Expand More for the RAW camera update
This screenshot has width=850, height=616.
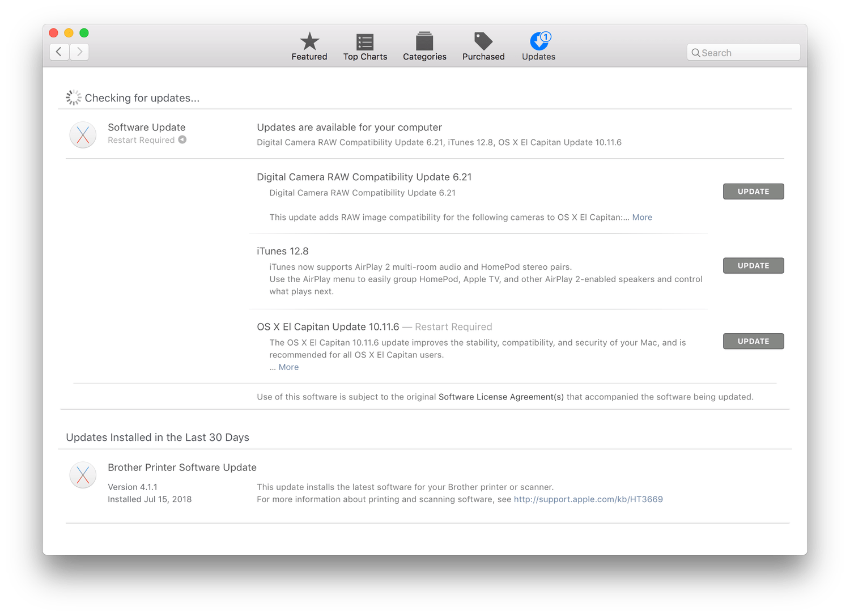642,217
